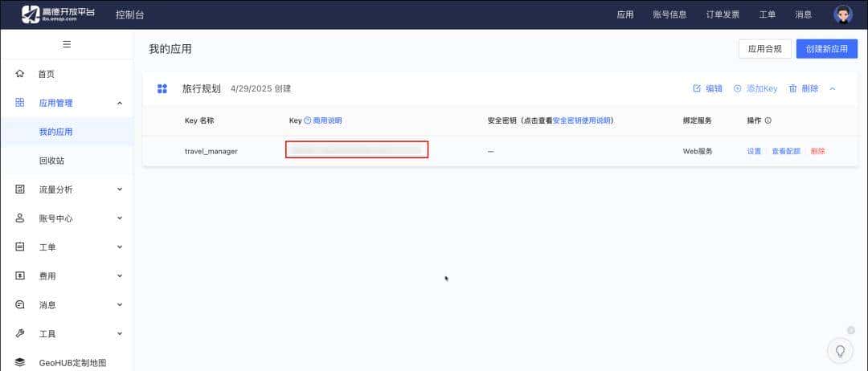Click 查看配额 for travel_manager key
The width and height of the screenshot is (868, 371).
(x=786, y=151)
